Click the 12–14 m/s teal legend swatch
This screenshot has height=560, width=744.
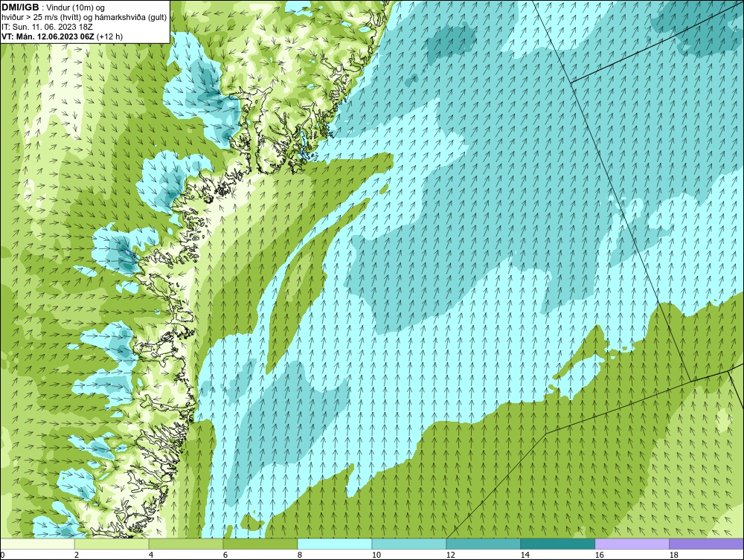pyautogui.click(x=484, y=544)
